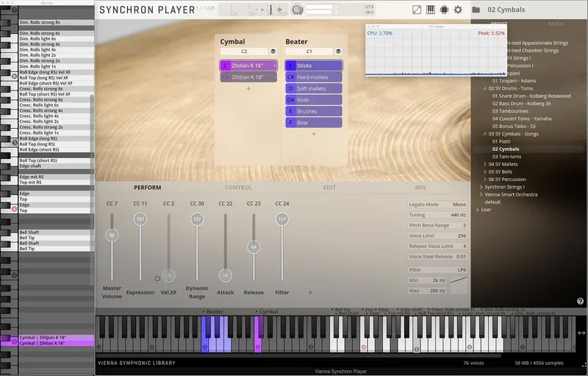Screen dimensions: 588x376
Task: Load the 03 Tam-tams preset
Action: pyautogui.click(x=506, y=157)
